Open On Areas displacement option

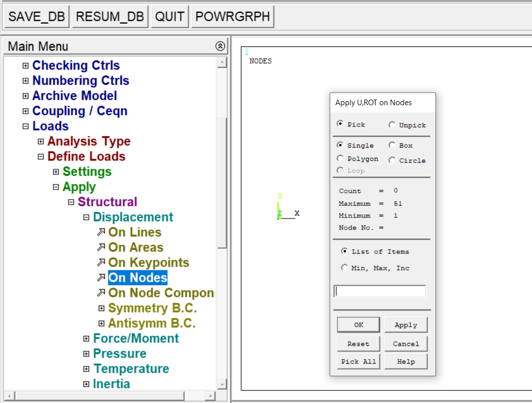tap(136, 247)
